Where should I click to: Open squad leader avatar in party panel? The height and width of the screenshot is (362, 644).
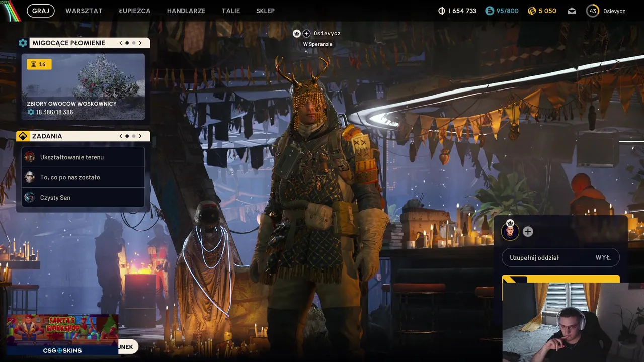tap(510, 231)
